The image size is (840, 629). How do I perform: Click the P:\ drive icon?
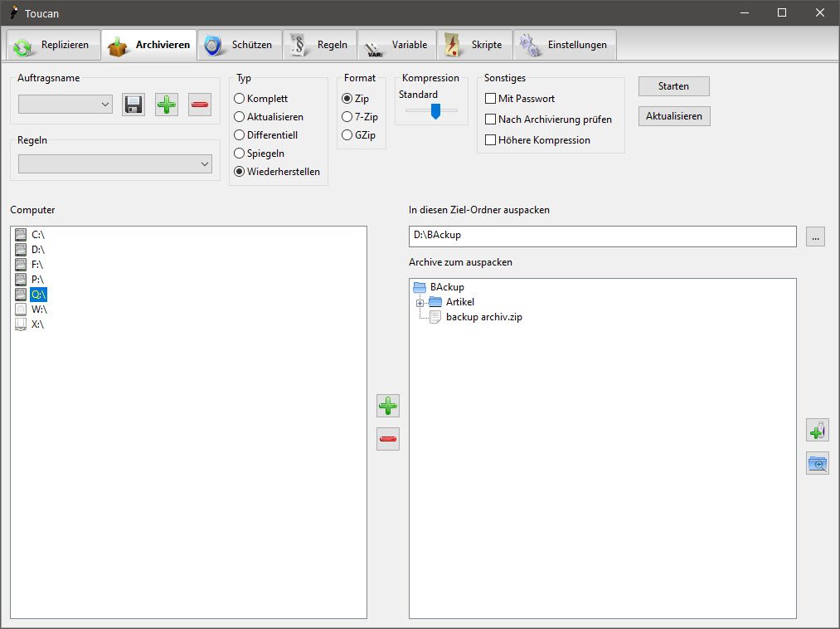pyautogui.click(x=21, y=280)
